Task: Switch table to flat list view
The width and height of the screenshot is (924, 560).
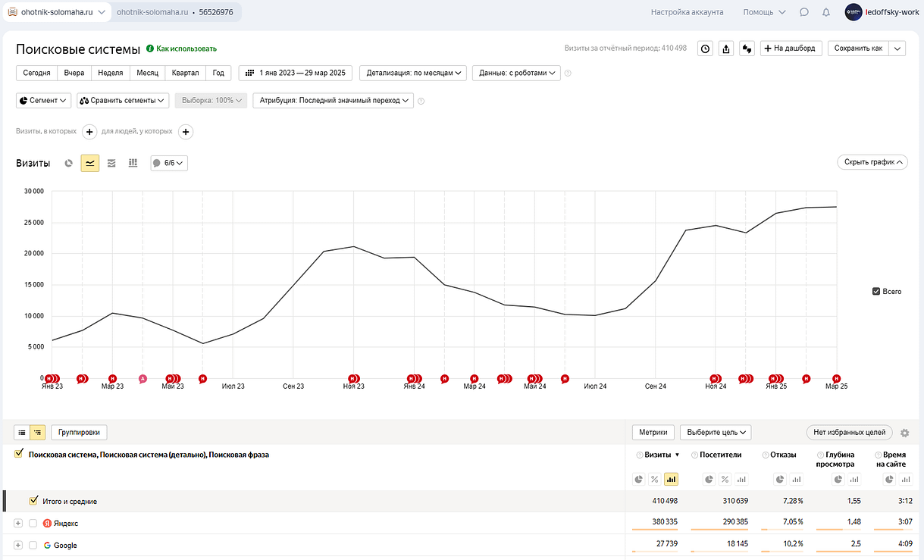Action: click(22, 433)
